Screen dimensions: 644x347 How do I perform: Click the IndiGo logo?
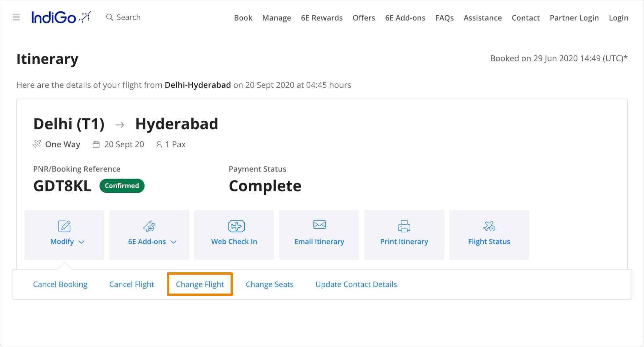(61, 17)
